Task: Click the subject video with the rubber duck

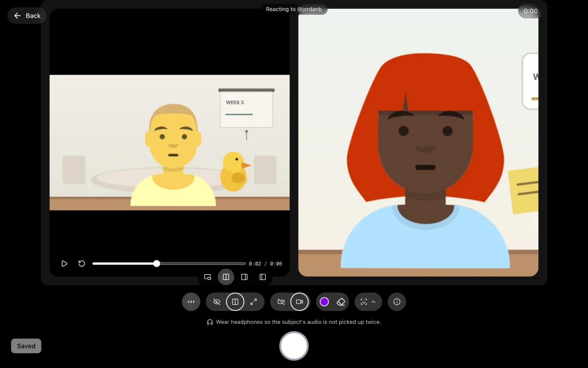Action: click(x=169, y=142)
